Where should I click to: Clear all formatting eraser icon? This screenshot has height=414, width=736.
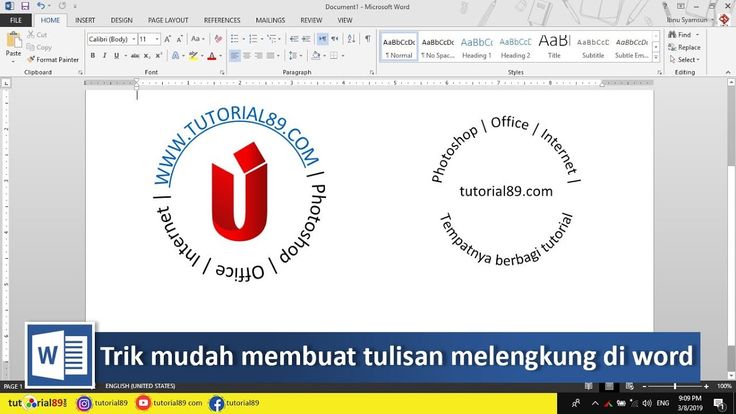[x=218, y=39]
